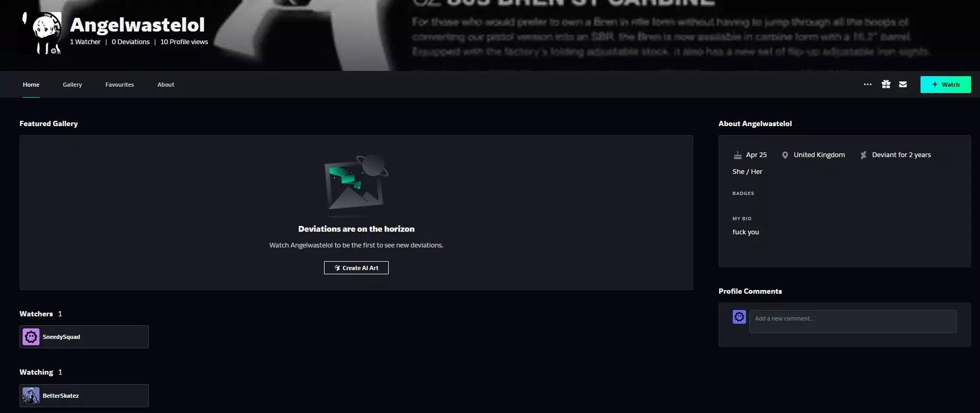This screenshot has height=413, width=980.
Task: Click the empty gallery illustration
Action: pos(357,185)
